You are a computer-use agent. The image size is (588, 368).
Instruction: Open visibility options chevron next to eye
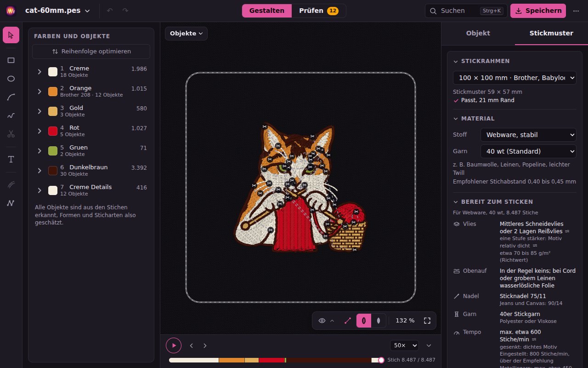coord(332,321)
